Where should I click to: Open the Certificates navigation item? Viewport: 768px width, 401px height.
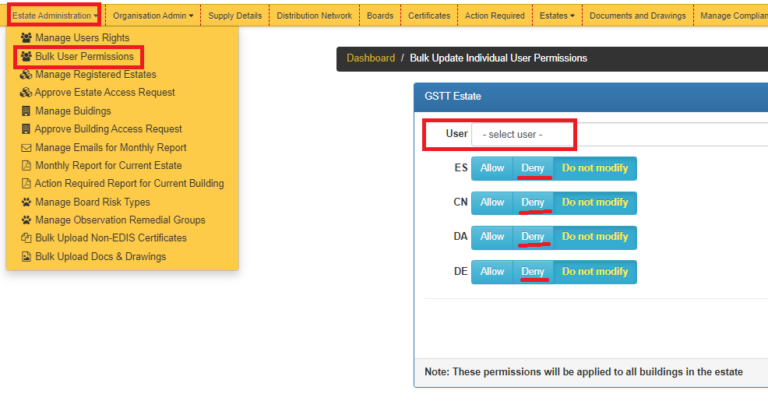pos(430,16)
